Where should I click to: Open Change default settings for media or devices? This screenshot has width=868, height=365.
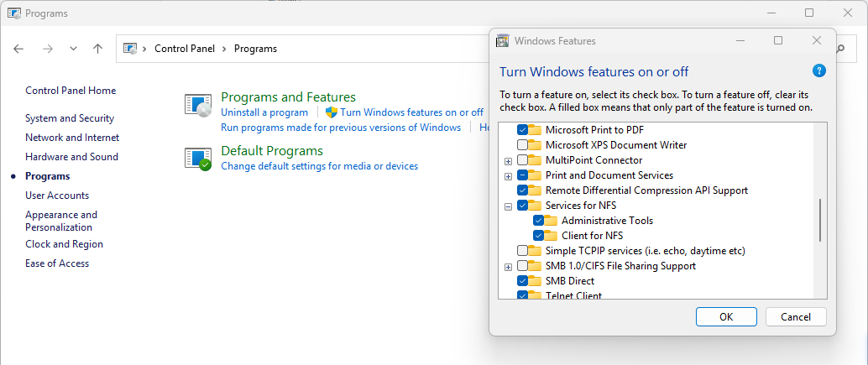pyautogui.click(x=319, y=166)
